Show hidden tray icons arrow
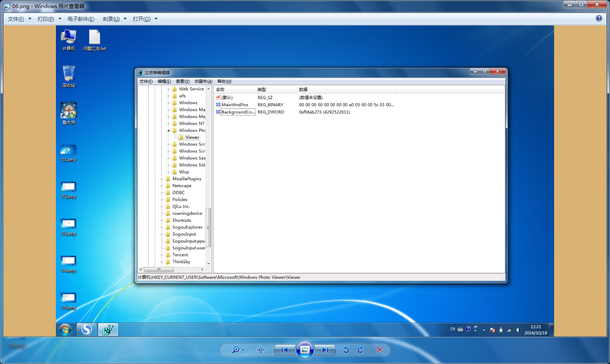610x364 pixels. tap(484, 330)
